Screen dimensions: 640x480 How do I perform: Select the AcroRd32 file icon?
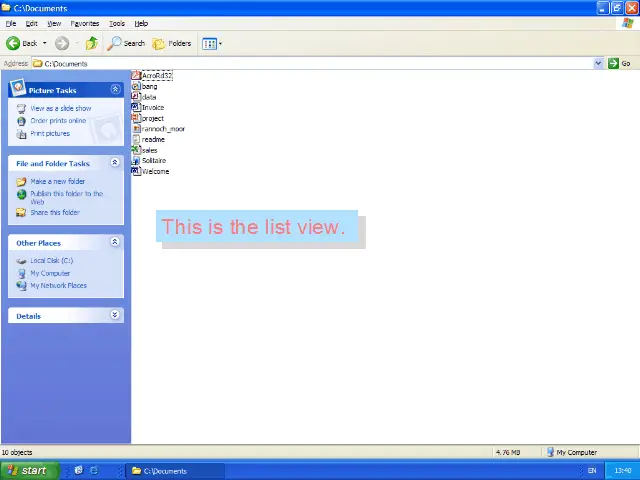coord(136,76)
